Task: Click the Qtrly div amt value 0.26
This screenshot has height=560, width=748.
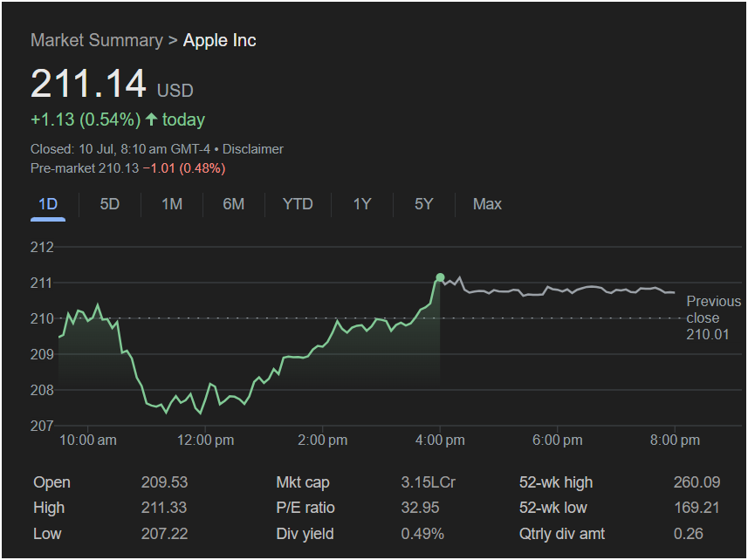Action: click(688, 534)
